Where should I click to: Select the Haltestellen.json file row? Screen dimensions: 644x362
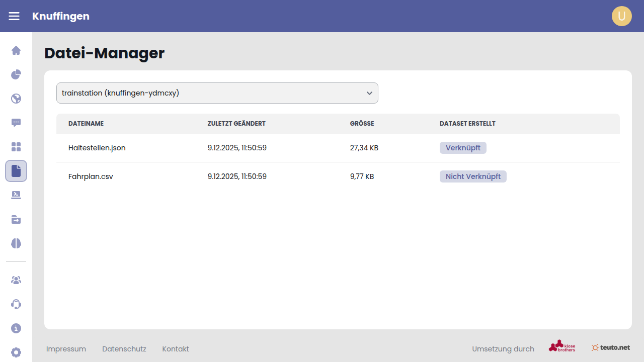click(97, 148)
